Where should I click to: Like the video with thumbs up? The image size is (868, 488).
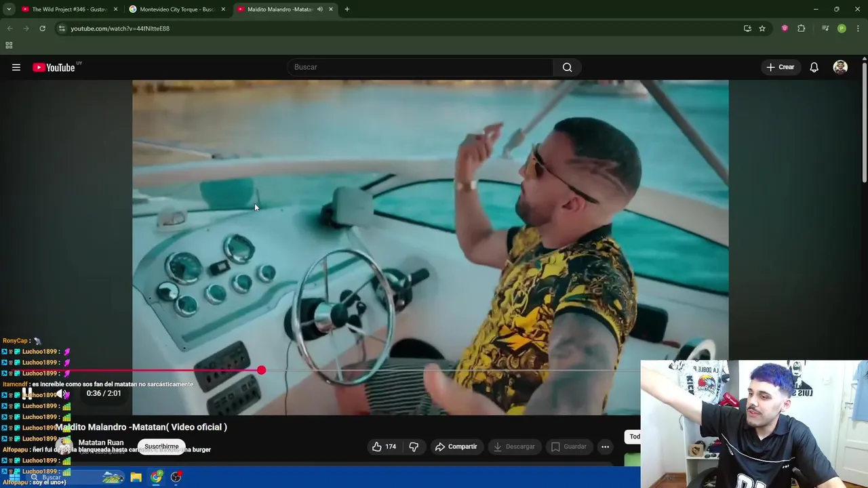[384, 447]
